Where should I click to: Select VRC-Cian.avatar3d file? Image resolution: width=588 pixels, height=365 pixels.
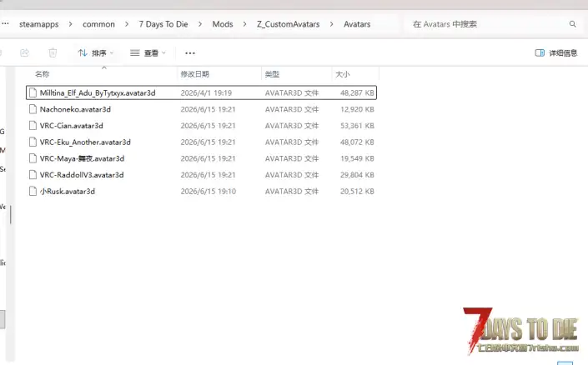pyautogui.click(x=201, y=126)
